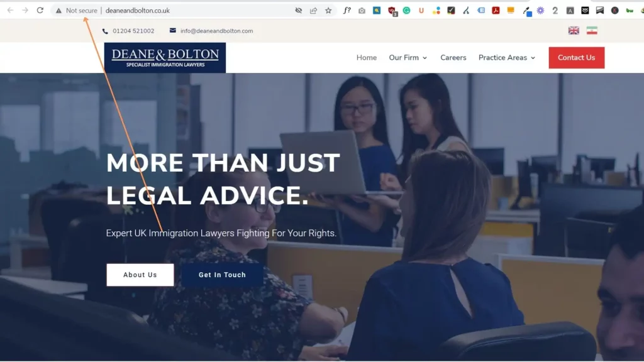Switch language to English via UK flag
Screen dimensions: 644x362
(574, 30)
